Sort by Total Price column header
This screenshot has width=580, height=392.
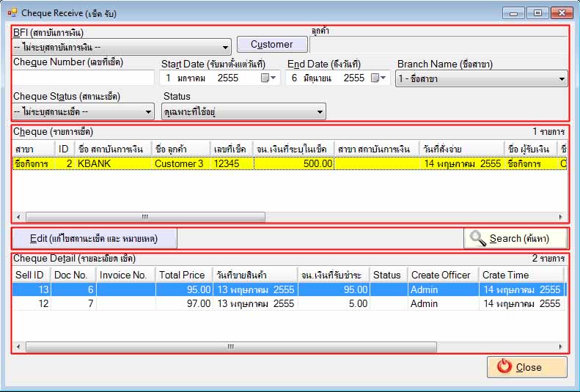pos(182,275)
